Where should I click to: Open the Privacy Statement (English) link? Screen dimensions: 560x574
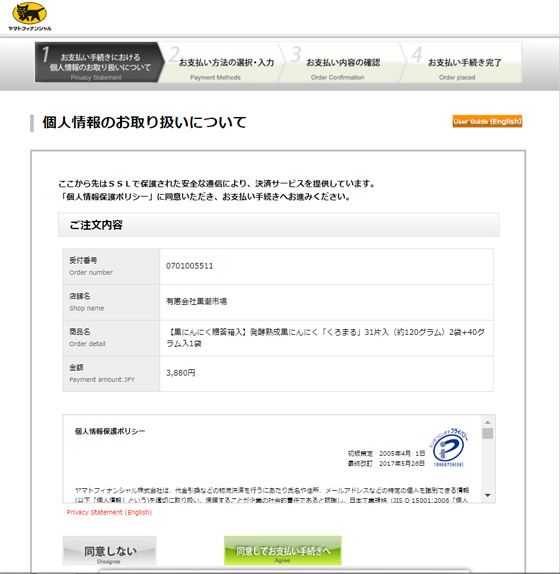click(109, 512)
